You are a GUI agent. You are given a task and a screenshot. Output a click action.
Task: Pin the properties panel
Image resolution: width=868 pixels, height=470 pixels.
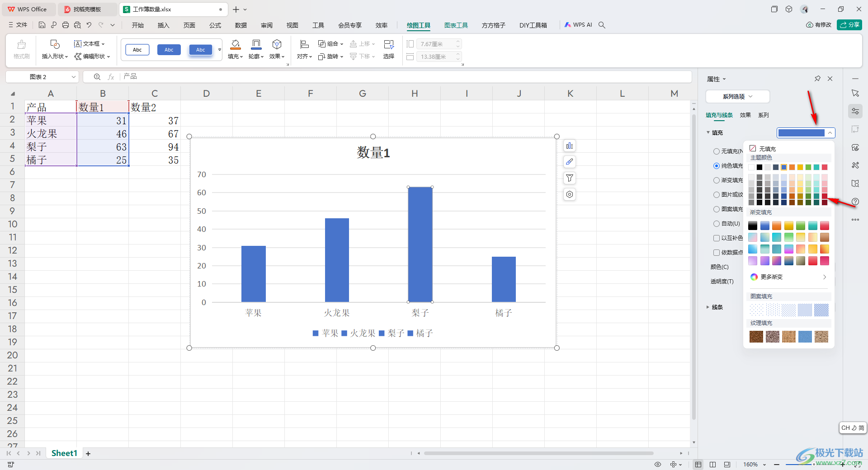817,79
